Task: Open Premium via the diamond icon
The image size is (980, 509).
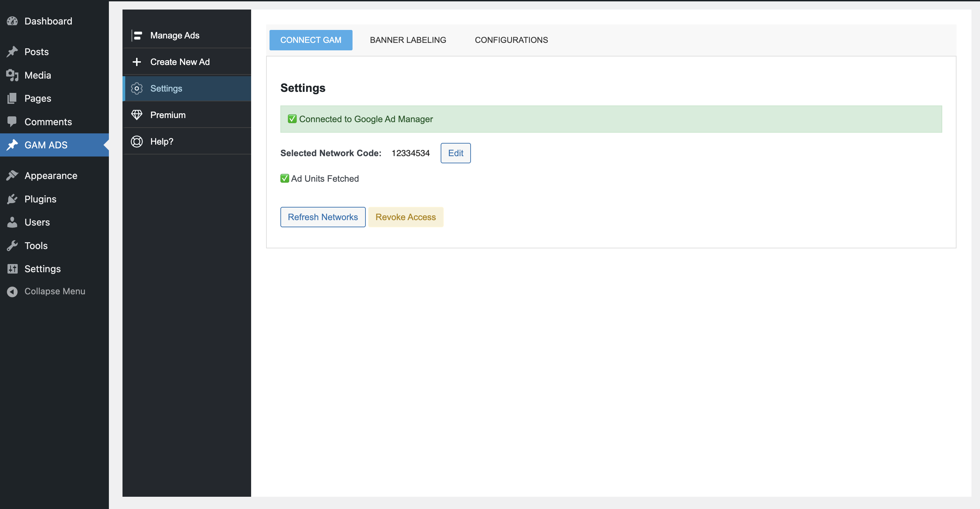Action: (x=136, y=115)
